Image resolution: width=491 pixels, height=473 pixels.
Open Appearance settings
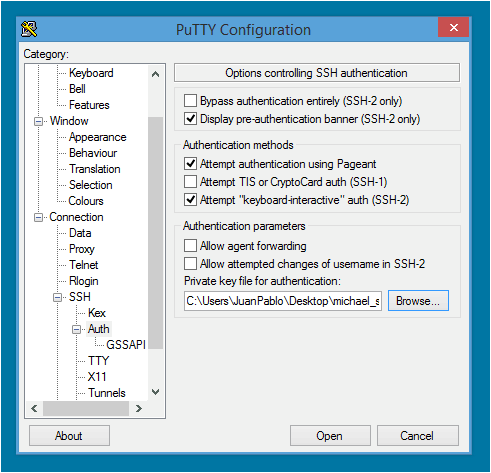[98, 137]
